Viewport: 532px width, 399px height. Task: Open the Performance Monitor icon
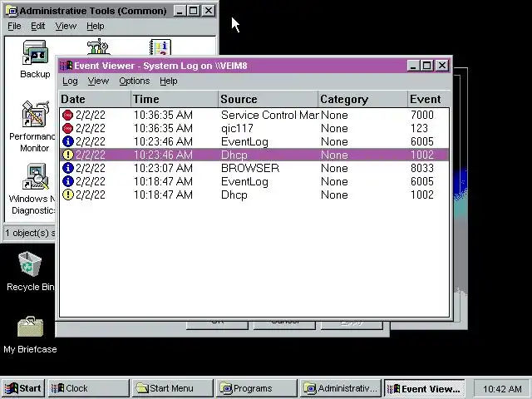click(x=35, y=114)
